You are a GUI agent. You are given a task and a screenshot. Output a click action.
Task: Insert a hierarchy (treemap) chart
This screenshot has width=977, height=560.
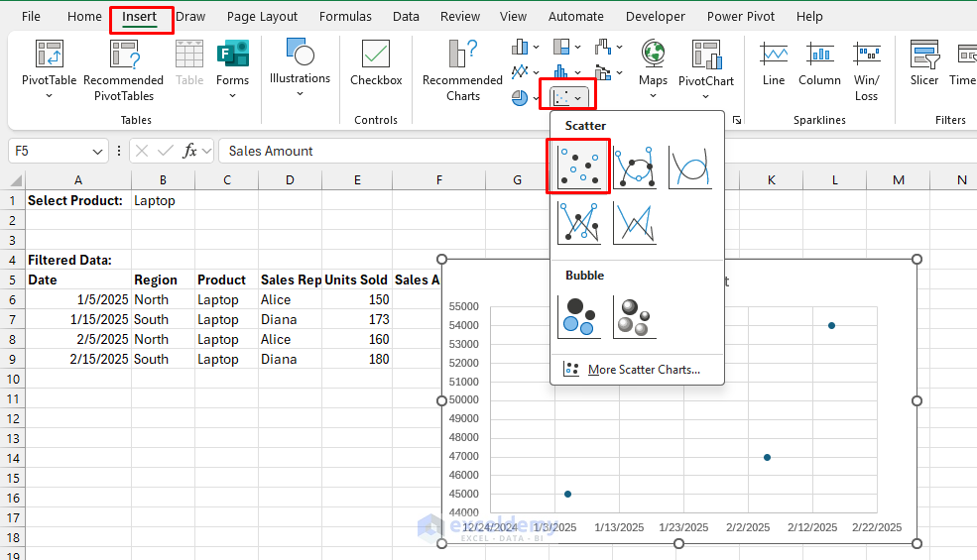(x=561, y=47)
